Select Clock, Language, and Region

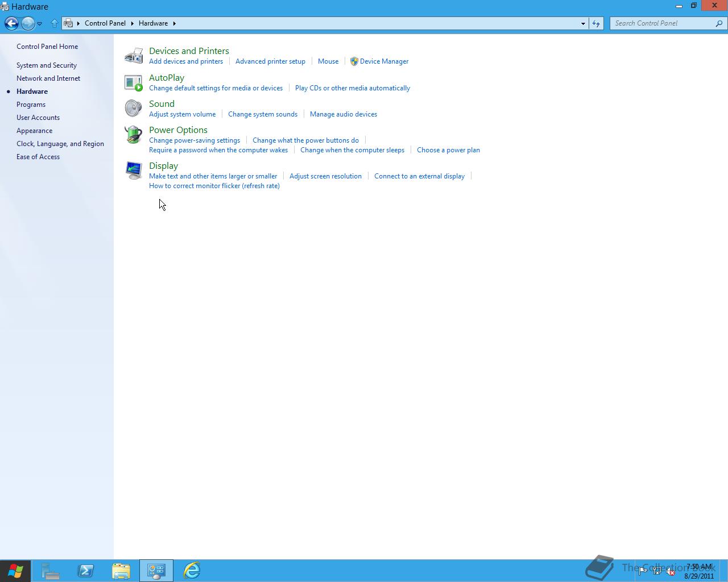pyautogui.click(x=60, y=144)
